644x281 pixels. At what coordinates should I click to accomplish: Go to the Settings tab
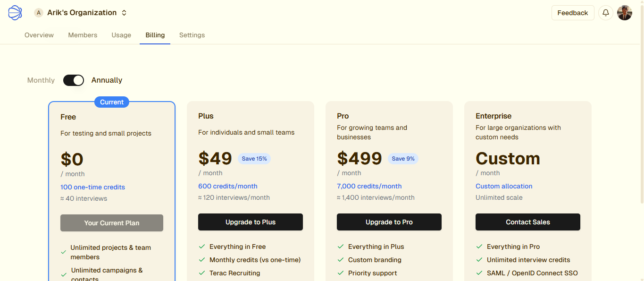point(192,35)
